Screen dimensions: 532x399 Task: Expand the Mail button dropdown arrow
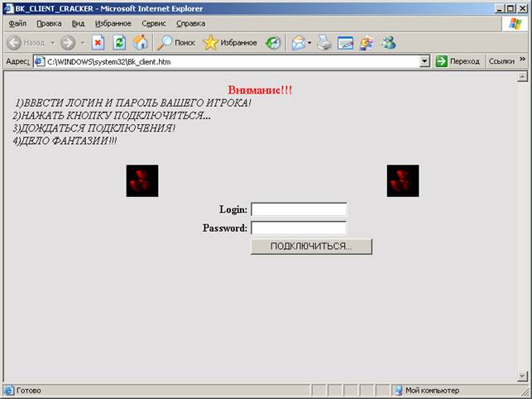click(309, 43)
